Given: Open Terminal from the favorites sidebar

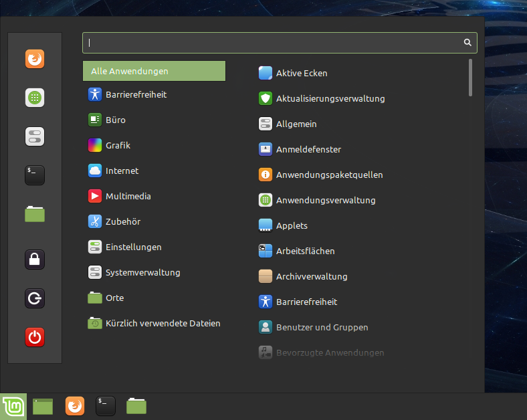Looking at the screenshot, I should (x=35, y=175).
